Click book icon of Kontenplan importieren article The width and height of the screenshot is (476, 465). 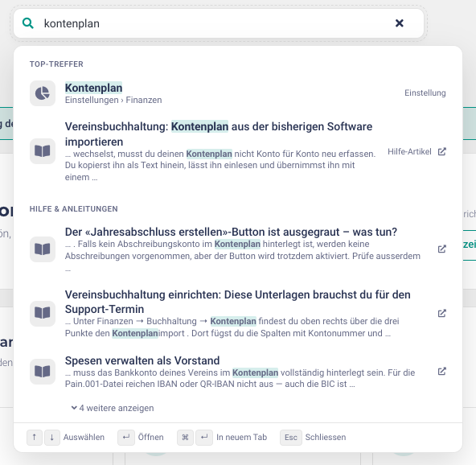(x=43, y=151)
